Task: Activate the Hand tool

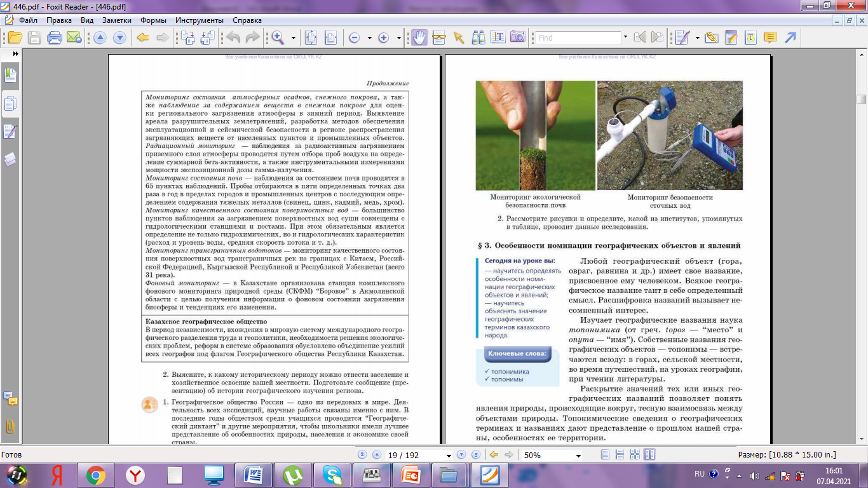Action: (419, 37)
